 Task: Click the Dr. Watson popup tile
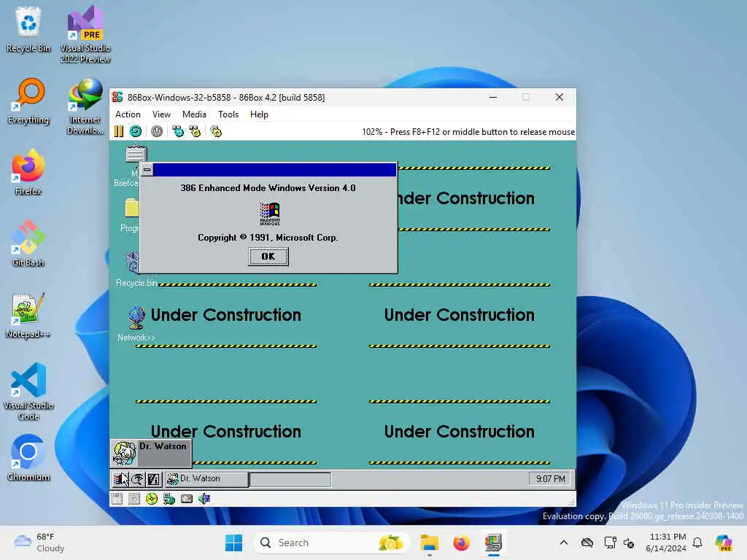151,453
